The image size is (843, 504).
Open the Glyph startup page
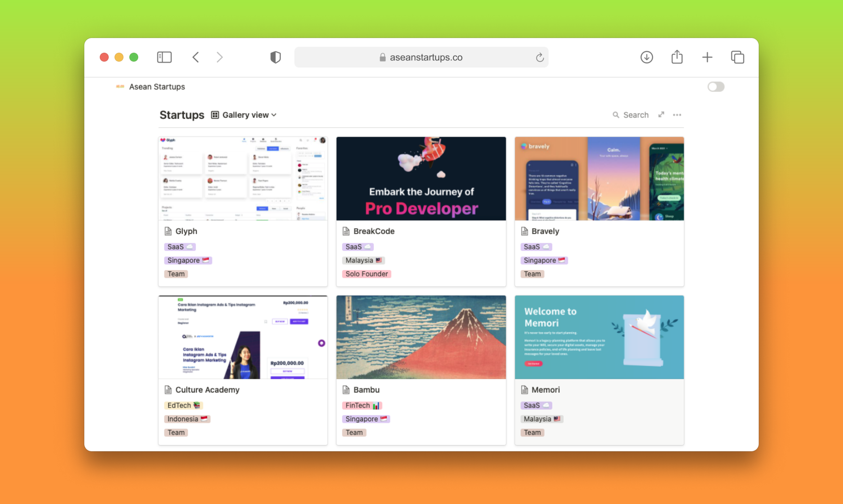pyautogui.click(x=186, y=231)
